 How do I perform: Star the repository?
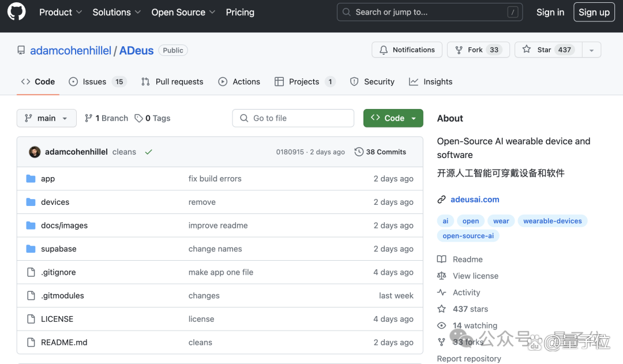549,50
